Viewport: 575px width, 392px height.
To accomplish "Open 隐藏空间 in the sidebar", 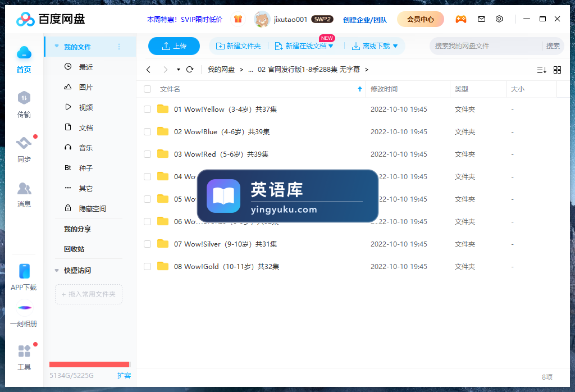I will [93, 209].
